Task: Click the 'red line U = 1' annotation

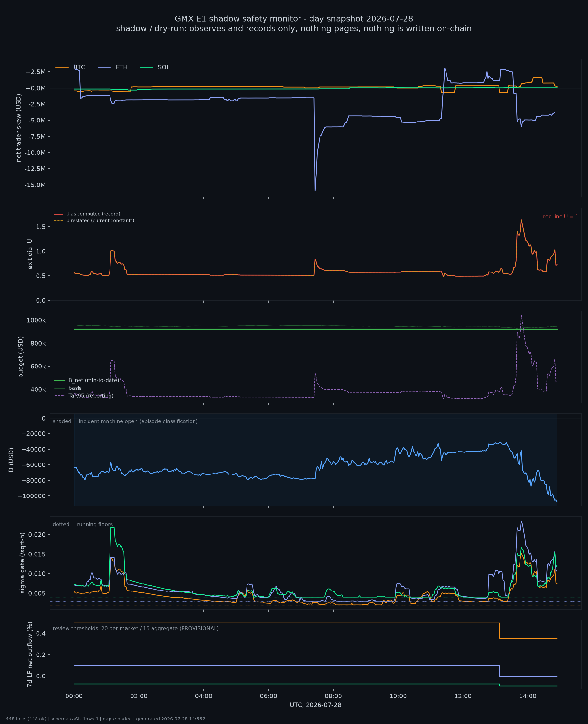Action: point(561,217)
